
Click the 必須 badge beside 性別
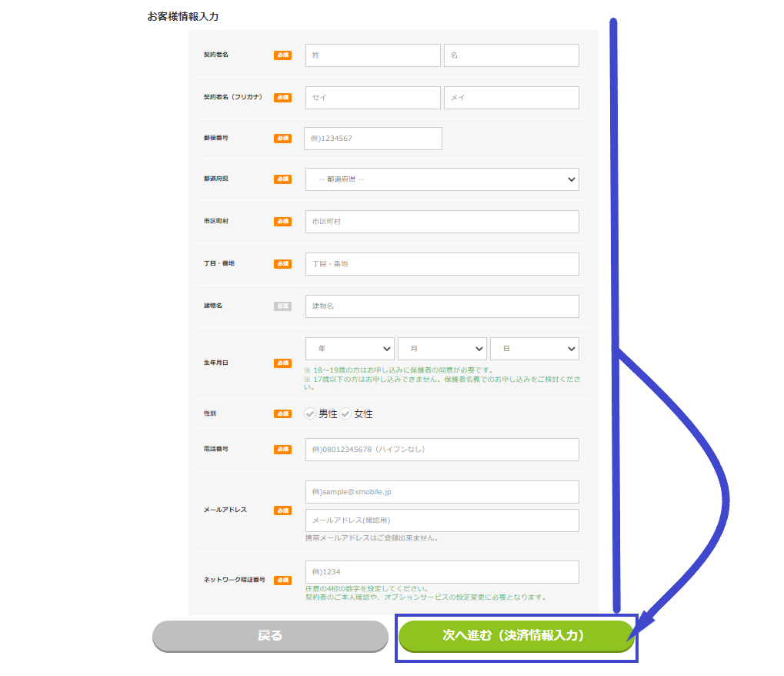tap(282, 413)
